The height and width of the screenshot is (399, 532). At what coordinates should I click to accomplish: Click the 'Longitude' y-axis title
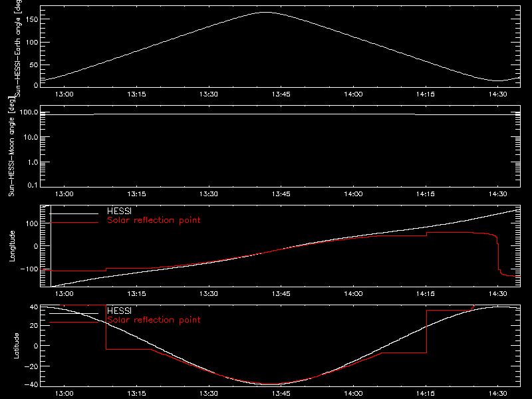coord(12,246)
